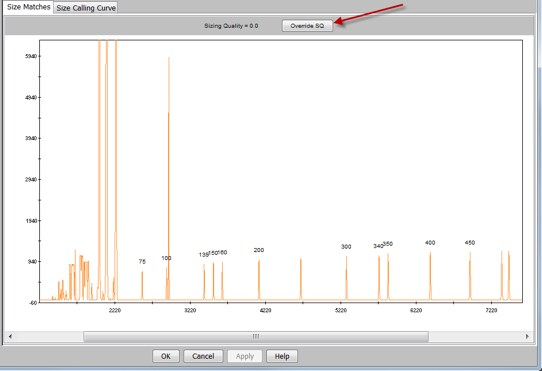The height and width of the screenshot is (371, 542).
Task: Click the horizontal scrollbar thumb
Action: tap(256, 336)
